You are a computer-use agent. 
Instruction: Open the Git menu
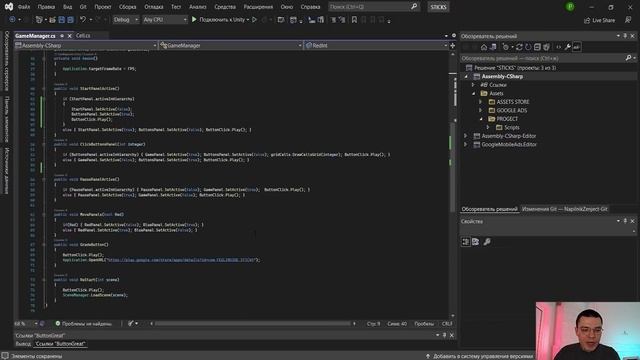[x=83, y=7]
